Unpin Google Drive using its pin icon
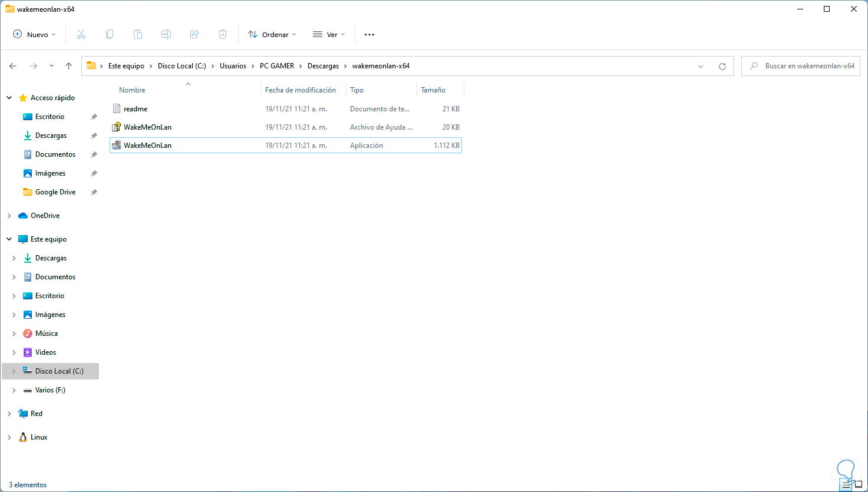The width and height of the screenshot is (868, 492). [94, 192]
